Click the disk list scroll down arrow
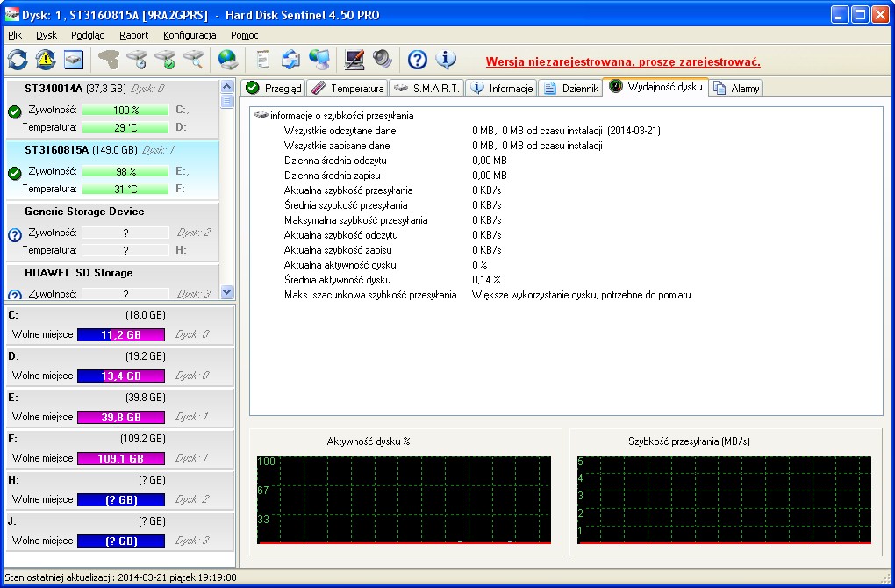895x588 pixels. [226, 292]
